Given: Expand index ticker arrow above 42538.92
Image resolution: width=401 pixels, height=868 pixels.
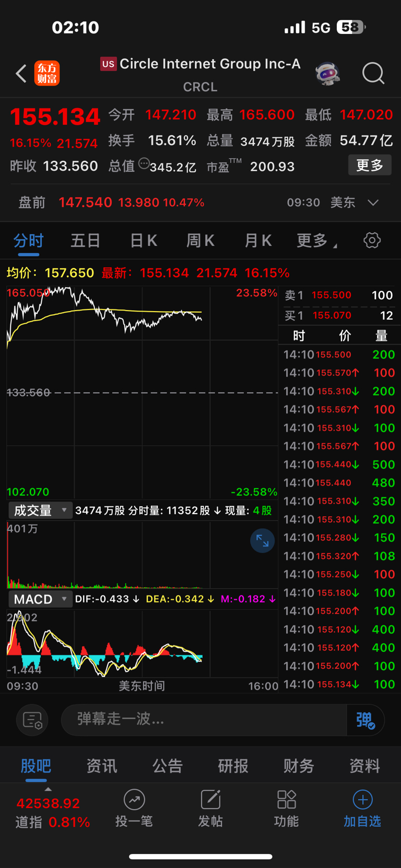Looking at the screenshot, I should [x=48, y=789].
